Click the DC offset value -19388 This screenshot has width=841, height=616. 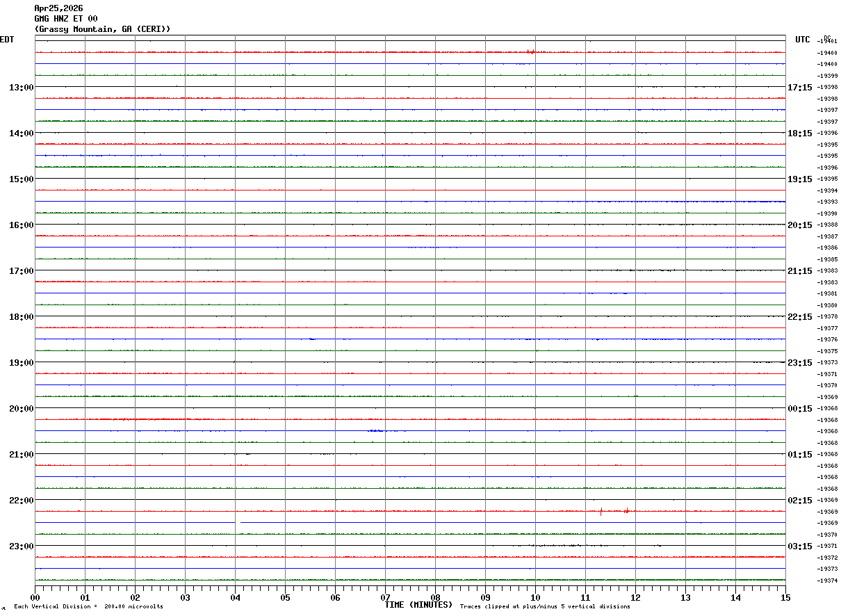tap(828, 225)
